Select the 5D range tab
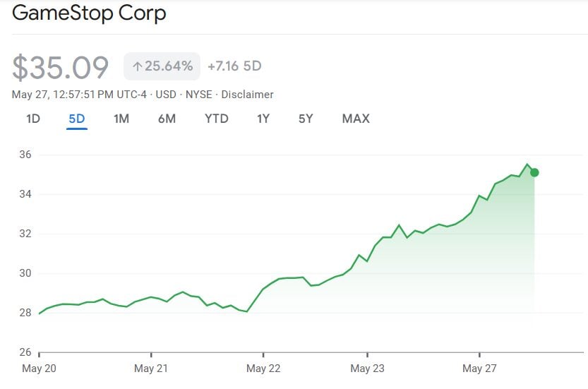 click(x=77, y=119)
